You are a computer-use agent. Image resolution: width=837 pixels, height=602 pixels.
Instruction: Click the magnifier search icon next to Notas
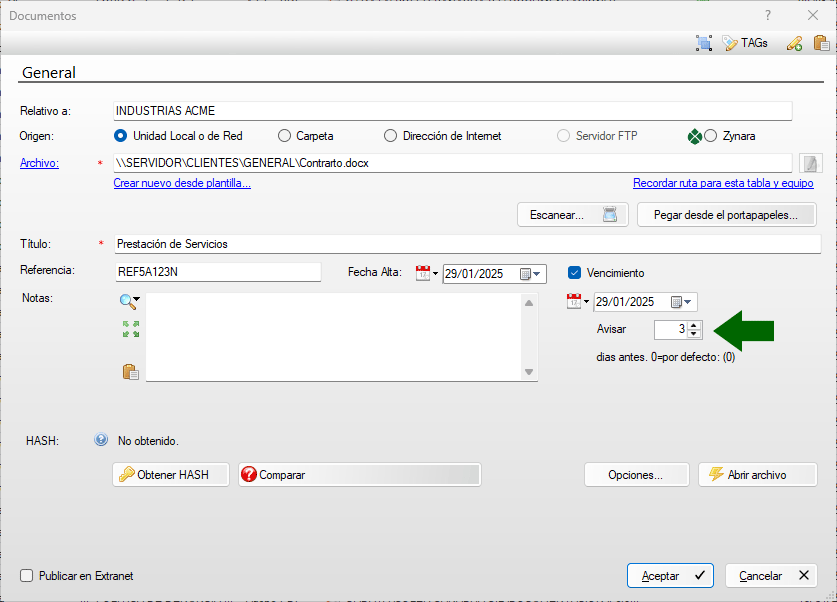tap(129, 300)
